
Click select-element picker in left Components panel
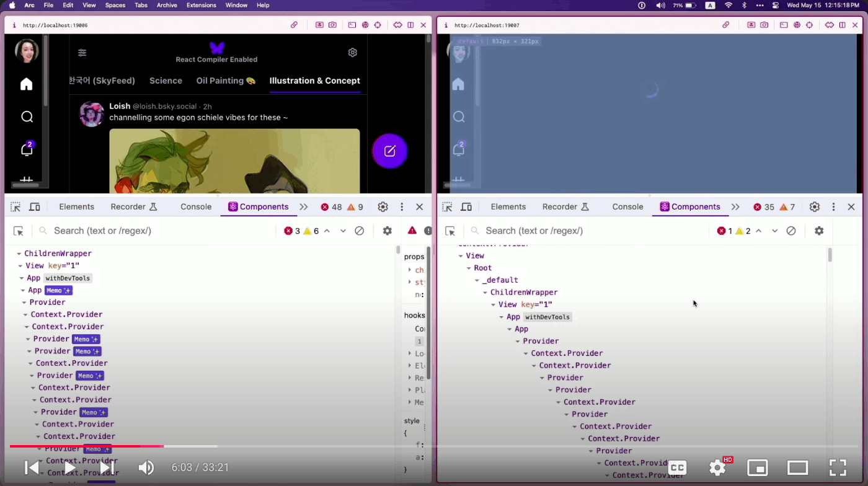19,231
